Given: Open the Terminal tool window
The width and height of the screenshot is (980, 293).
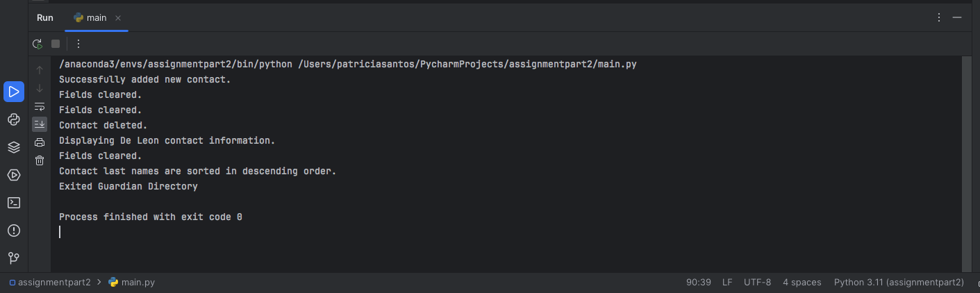Looking at the screenshot, I should 14,203.
